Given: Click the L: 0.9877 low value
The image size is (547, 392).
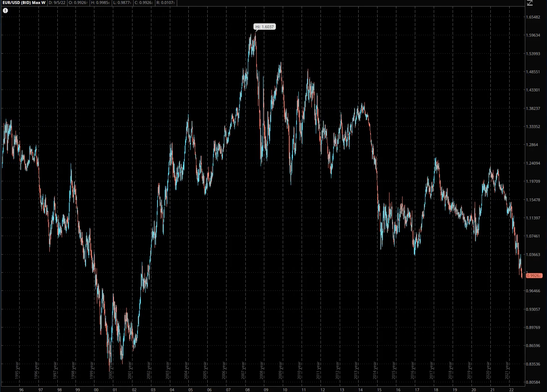Looking at the screenshot, I should click(122, 3).
